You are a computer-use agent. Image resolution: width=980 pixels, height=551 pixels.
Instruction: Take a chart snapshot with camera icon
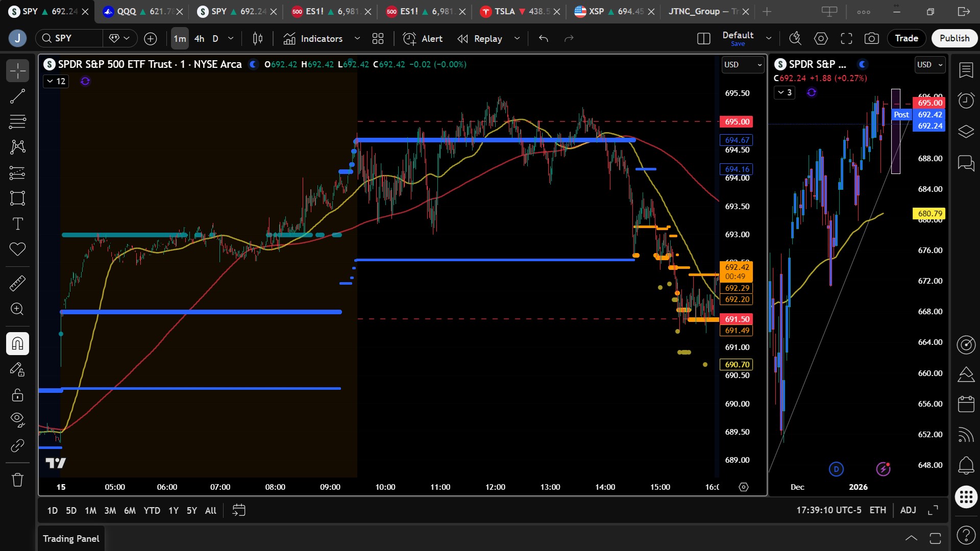coord(871,38)
